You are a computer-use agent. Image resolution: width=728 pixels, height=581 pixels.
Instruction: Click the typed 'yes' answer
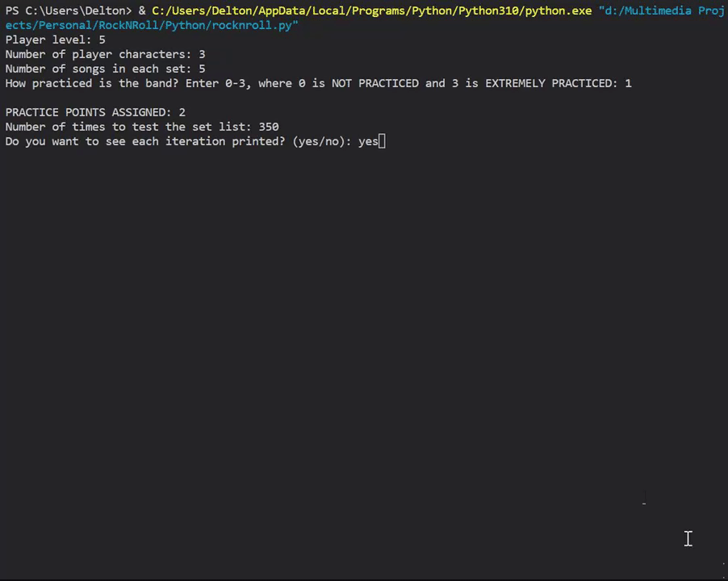click(368, 141)
